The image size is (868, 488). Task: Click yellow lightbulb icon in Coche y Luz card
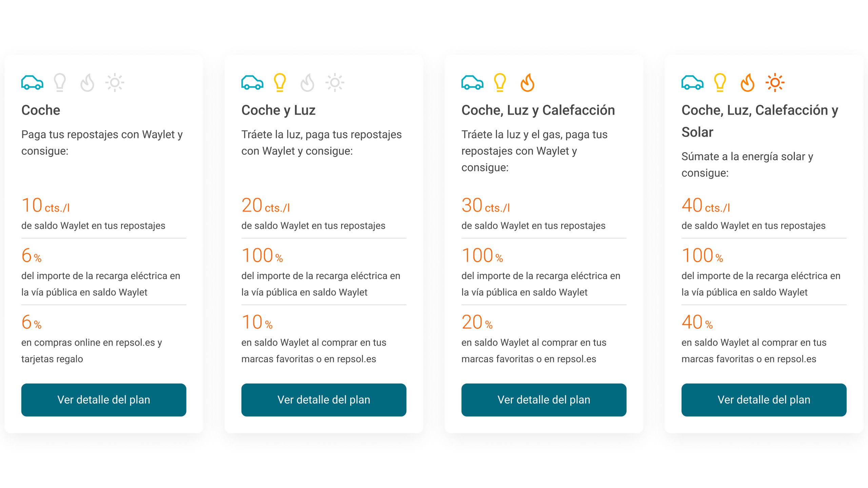(x=280, y=82)
